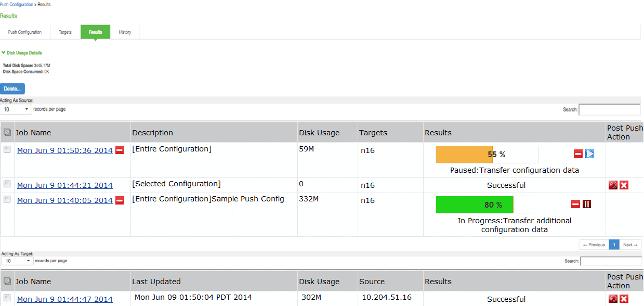Click the 55% orange progress bar
The image size is (644, 306).
[x=487, y=155]
